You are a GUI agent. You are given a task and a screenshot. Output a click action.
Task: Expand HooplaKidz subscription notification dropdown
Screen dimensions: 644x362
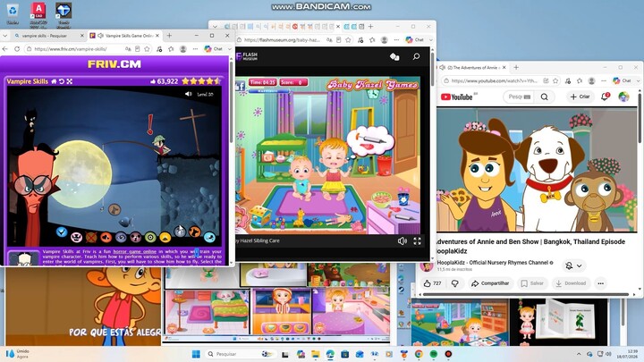pyautogui.click(x=573, y=266)
